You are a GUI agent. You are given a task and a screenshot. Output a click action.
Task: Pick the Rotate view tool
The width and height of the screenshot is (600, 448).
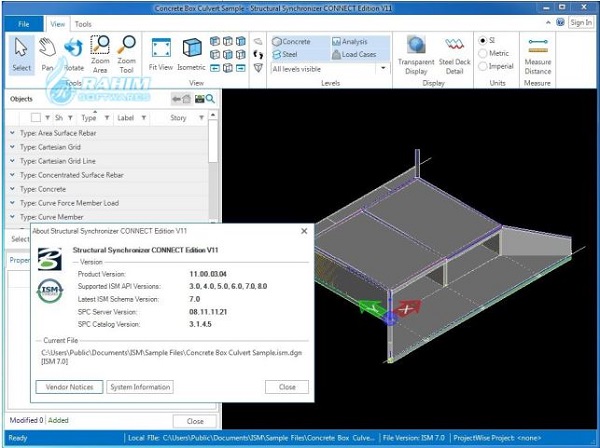tap(73, 55)
